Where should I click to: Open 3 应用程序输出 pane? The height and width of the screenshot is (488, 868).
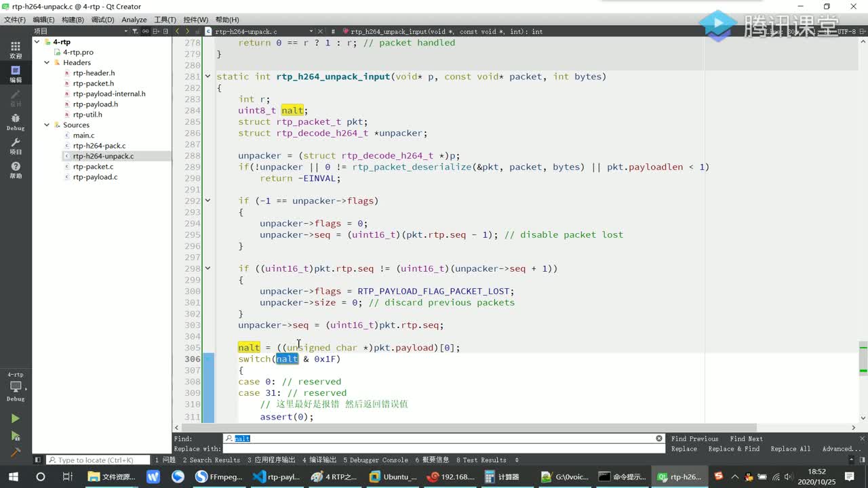click(271, 460)
